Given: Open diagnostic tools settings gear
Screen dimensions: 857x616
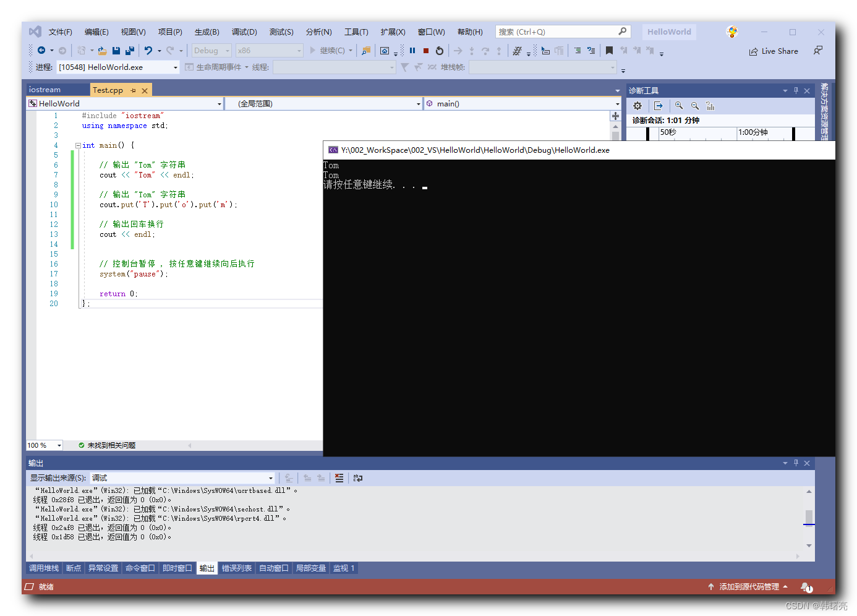Looking at the screenshot, I should tap(637, 106).
